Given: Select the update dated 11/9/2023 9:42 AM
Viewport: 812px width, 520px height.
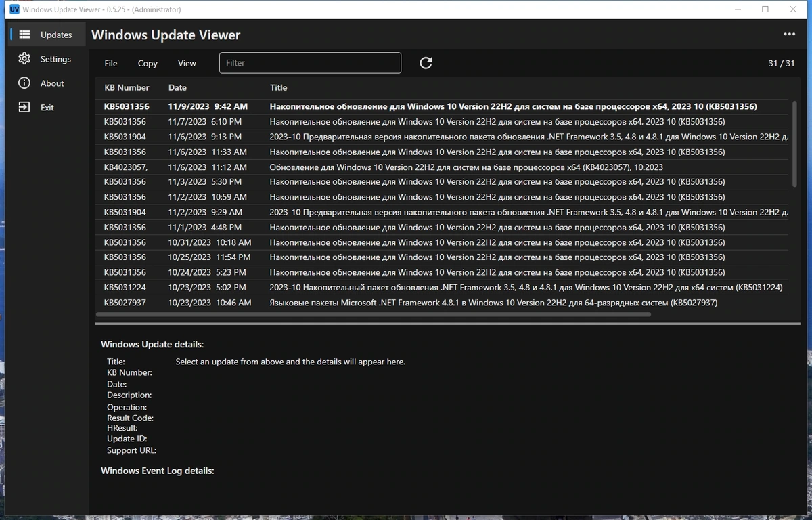Looking at the screenshot, I should (x=443, y=106).
